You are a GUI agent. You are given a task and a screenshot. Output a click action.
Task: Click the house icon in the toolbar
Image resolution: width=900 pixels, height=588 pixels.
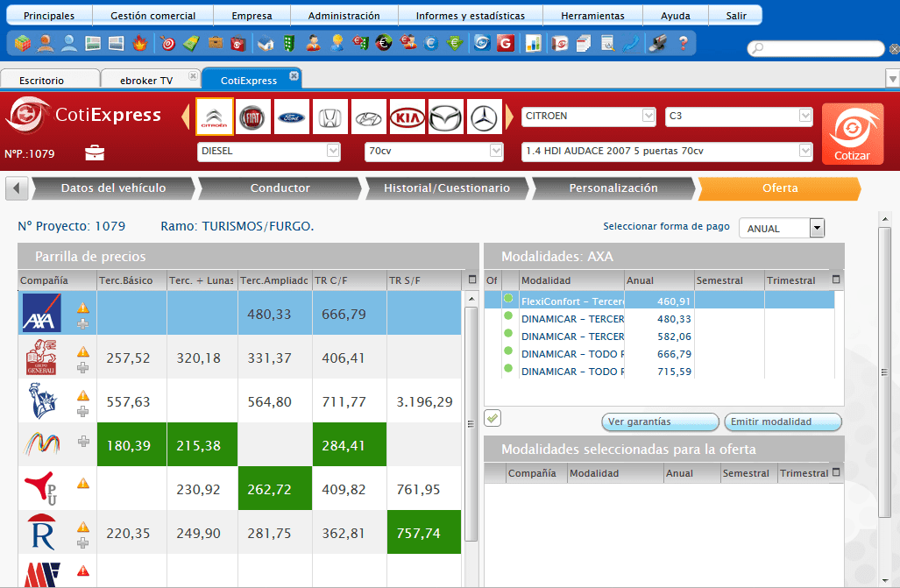pos(266,43)
